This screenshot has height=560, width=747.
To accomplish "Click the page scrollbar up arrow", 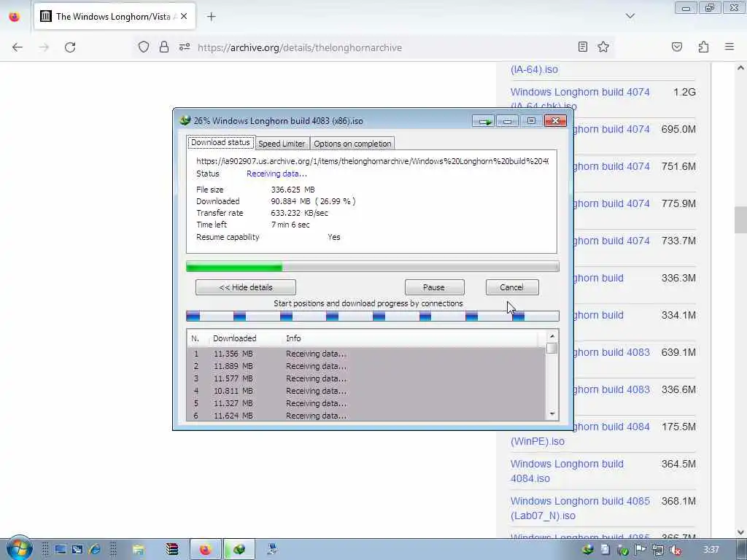I will pos(740,68).
